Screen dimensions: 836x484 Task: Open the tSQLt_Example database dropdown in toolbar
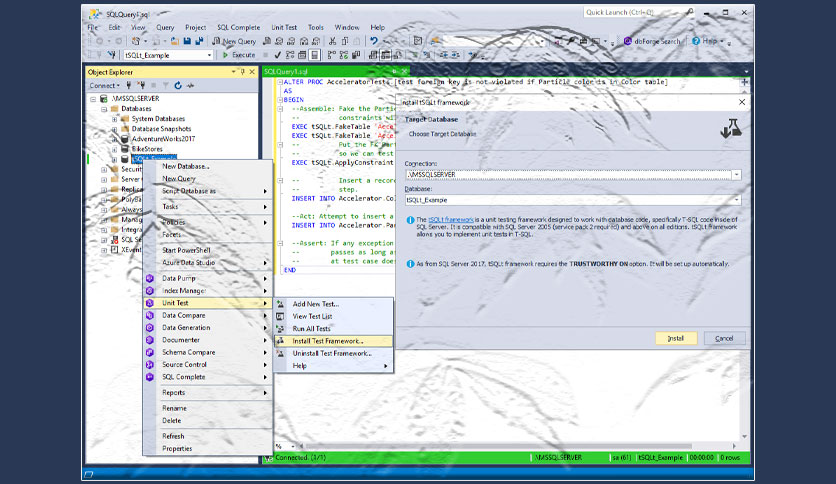click(209, 55)
